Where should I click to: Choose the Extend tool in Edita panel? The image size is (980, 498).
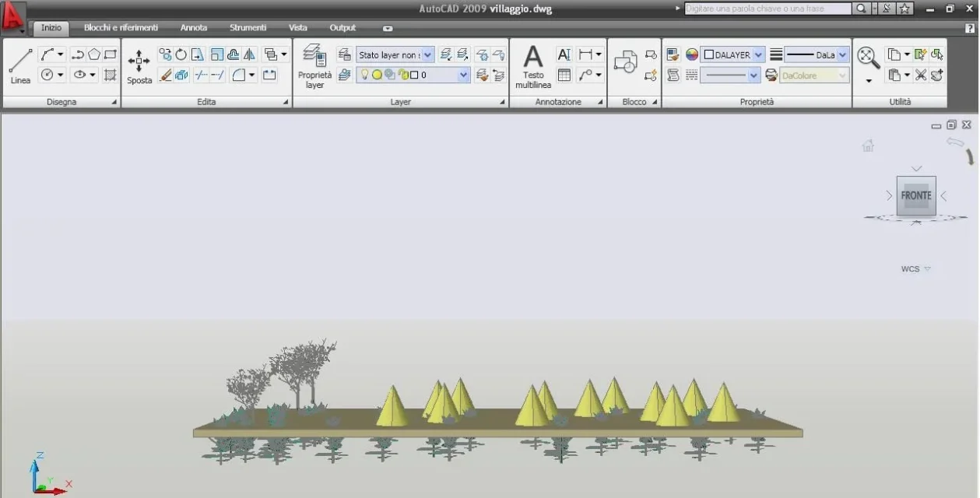[217, 75]
